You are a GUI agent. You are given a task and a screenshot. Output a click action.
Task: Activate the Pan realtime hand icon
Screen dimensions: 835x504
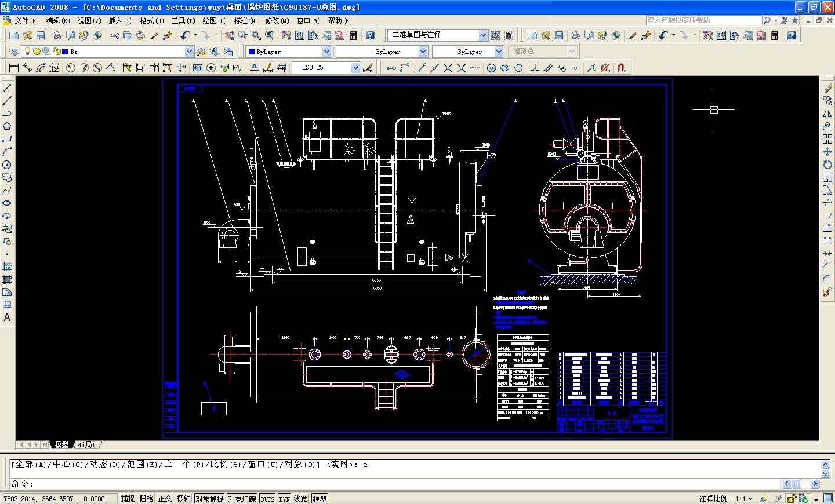(x=230, y=35)
